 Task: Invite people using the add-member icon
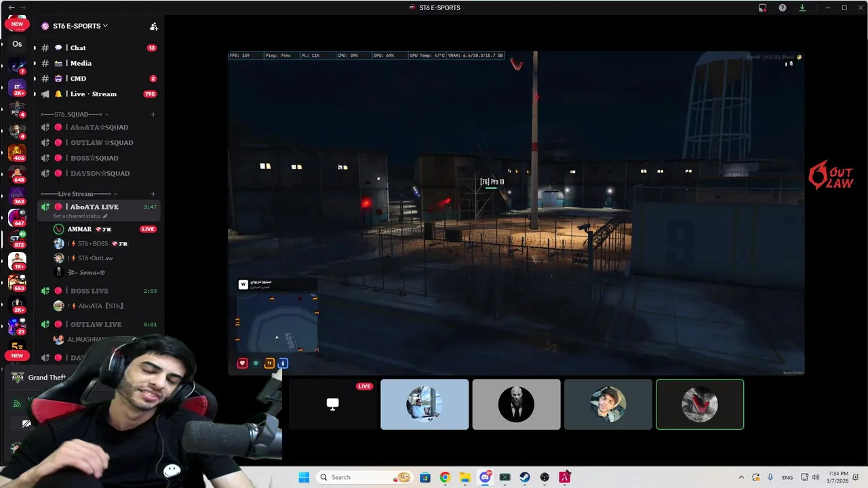click(154, 26)
